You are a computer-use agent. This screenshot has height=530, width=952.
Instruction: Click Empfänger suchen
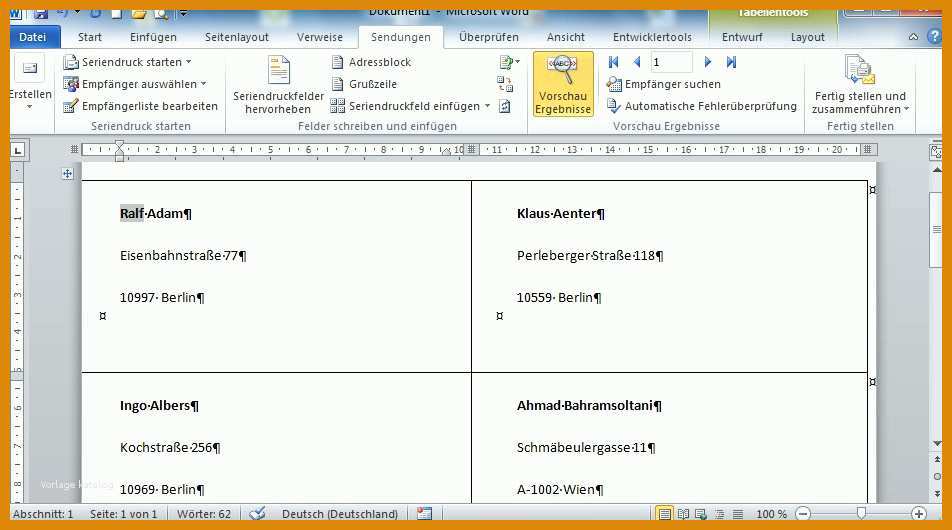tap(664, 84)
